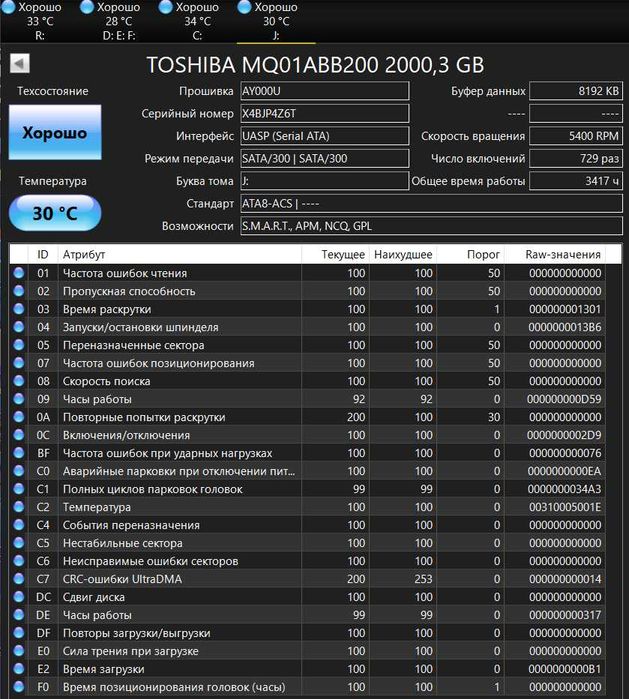
Task: Click status icon of row 08 Скорость поиска
Action: tap(19, 381)
